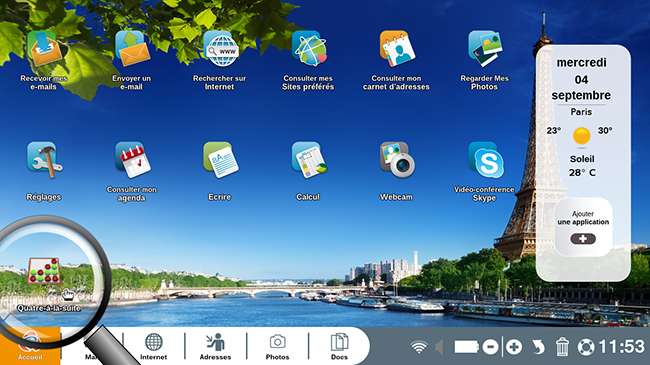650x365 pixels.
Task: Click the plus button under Ajouter une application
Action: pos(583,239)
